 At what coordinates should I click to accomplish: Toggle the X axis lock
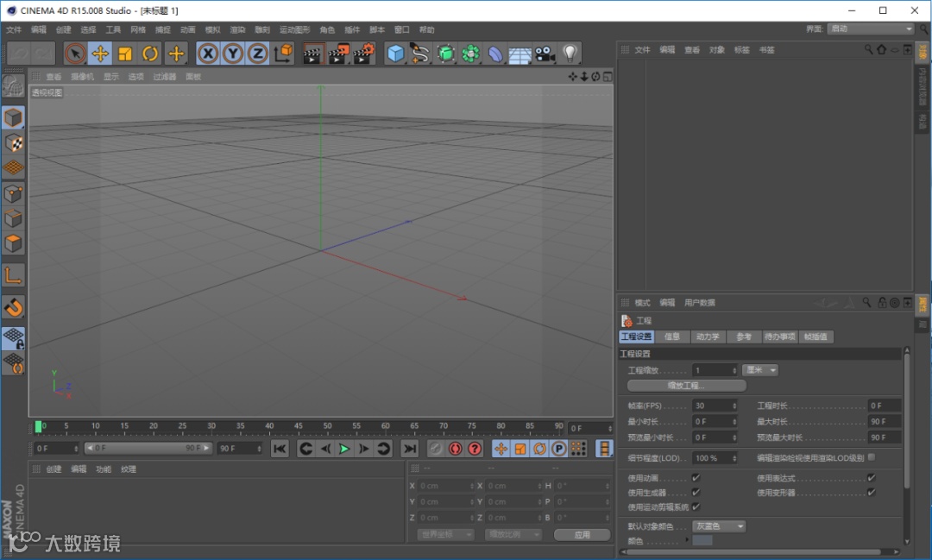click(x=208, y=53)
